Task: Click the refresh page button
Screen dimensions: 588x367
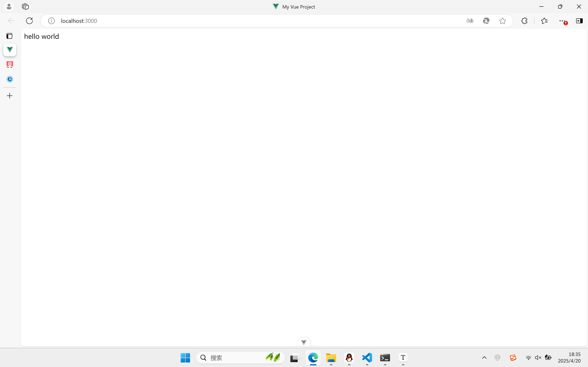Action: [29, 21]
